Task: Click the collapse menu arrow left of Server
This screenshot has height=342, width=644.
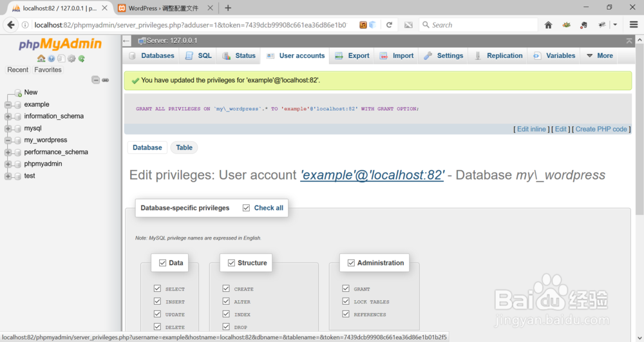Action: pos(126,41)
